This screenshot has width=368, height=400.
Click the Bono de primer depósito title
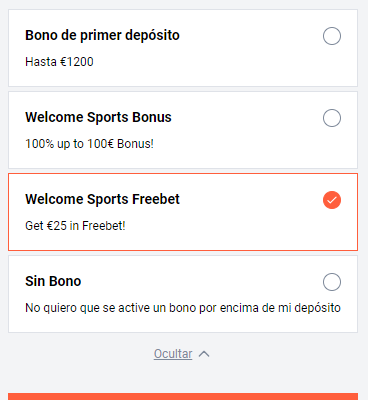pyautogui.click(x=102, y=35)
